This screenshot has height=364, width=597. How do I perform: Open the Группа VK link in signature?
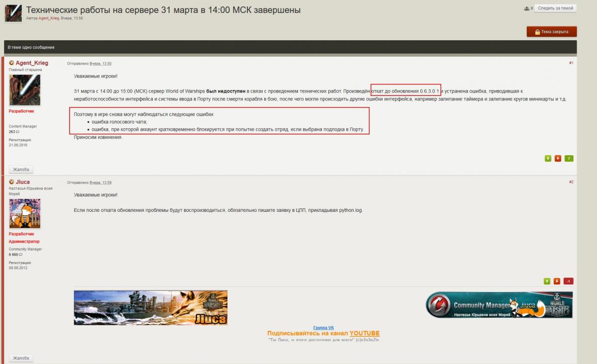pyautogui.click(x=323, y=328)
